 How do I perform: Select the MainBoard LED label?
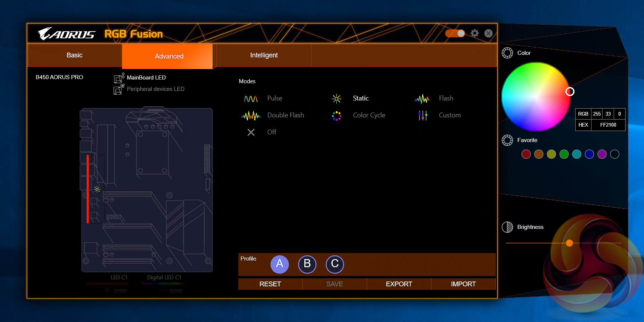click(x=146, y=78)
